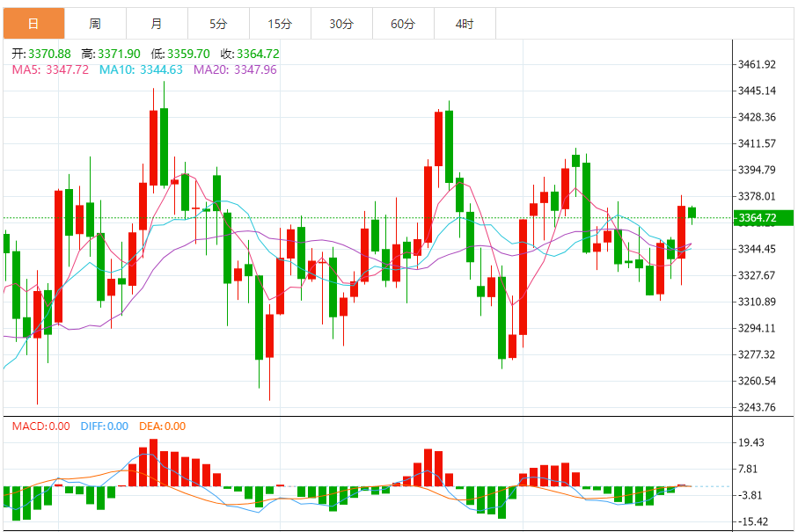Click the 3461.92 price axis label
This screenshot has height=532, width=798.
[757, 64]
